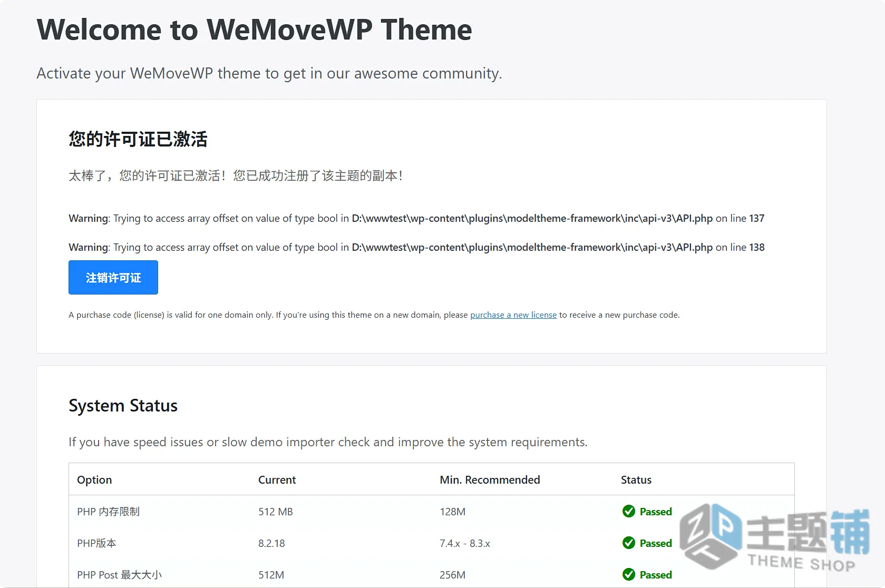The width and height of the screenshot is (885, 588).
Task: Click the 太棒了 license activated message
Action: point(236,175)
